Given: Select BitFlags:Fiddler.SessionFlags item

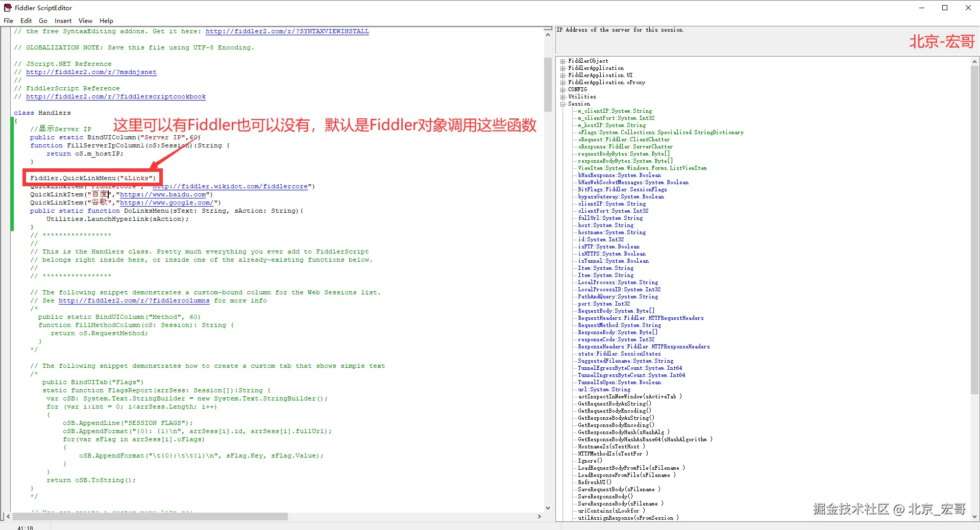Looking at the screenshot, I should click(x=622, y=190).
